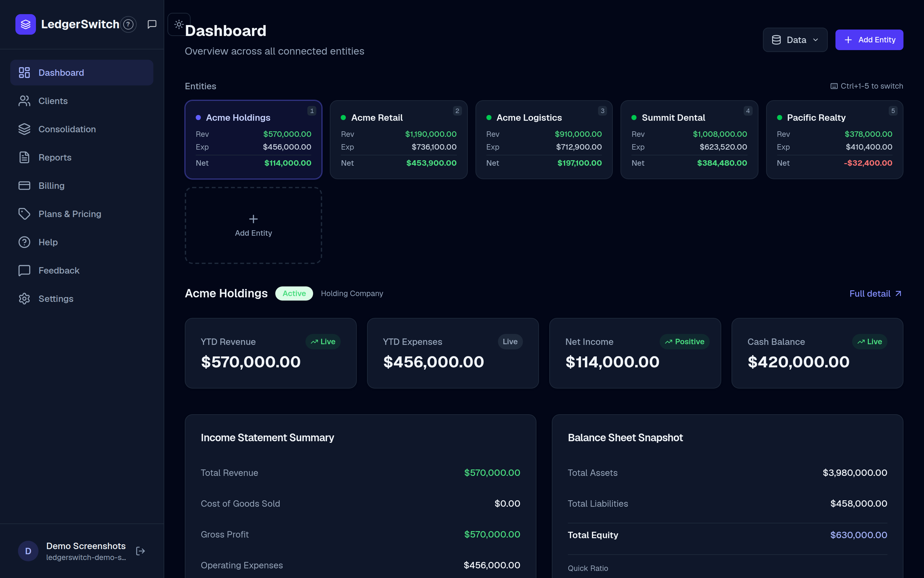This screenshot has height=578, width=924.
Task: Click the Net Income $114,000.00 value
Action: (612, 362)
